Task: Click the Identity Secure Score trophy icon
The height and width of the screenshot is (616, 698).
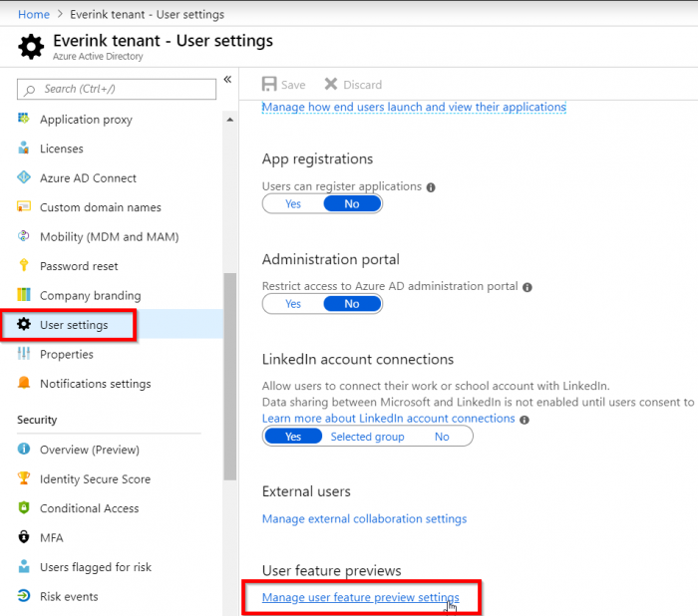Action: click(x=24, y=478)
